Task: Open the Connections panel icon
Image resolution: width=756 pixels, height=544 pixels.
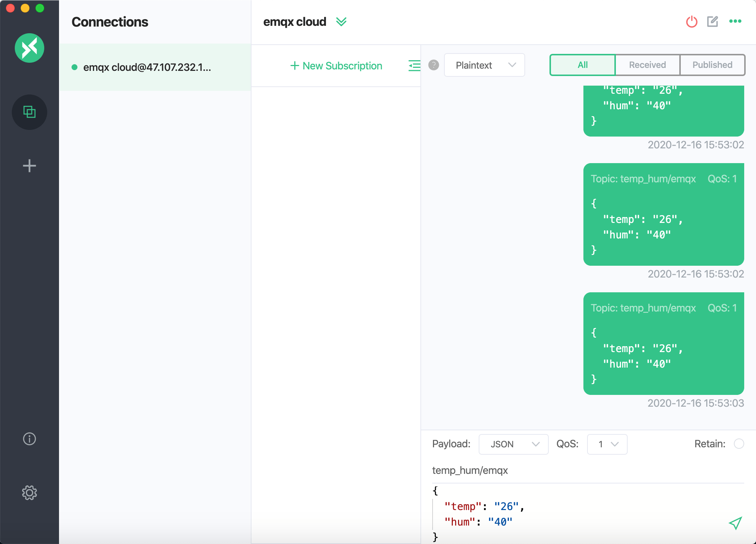Action: (30, 112)
